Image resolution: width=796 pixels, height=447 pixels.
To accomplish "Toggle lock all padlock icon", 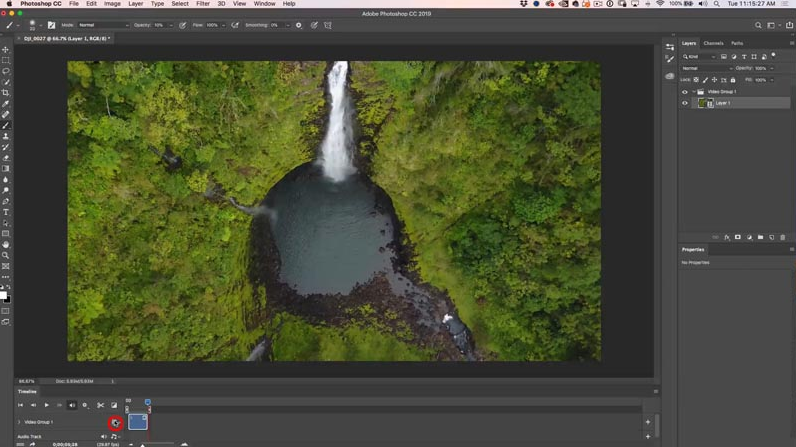I will click(733, 80).
